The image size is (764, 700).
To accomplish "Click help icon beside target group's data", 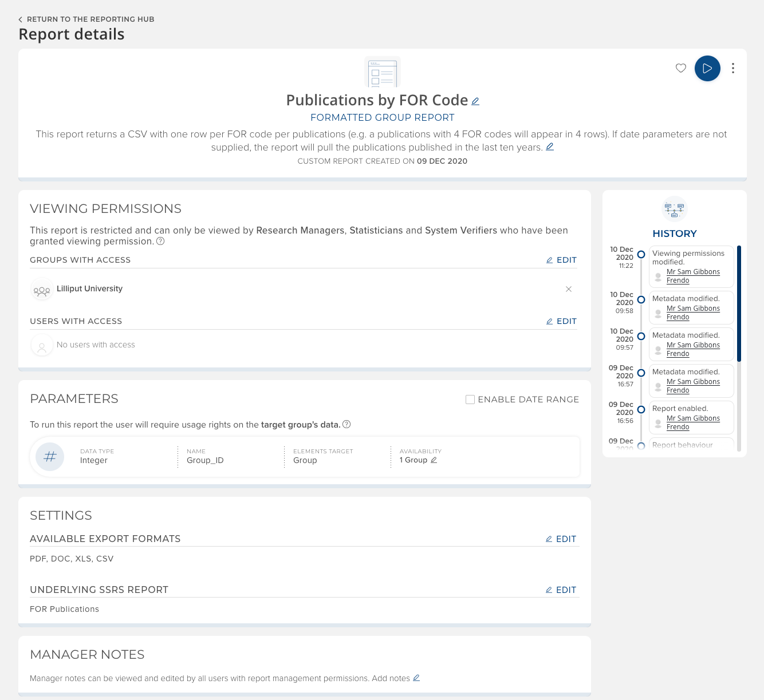I will point(346,425).
